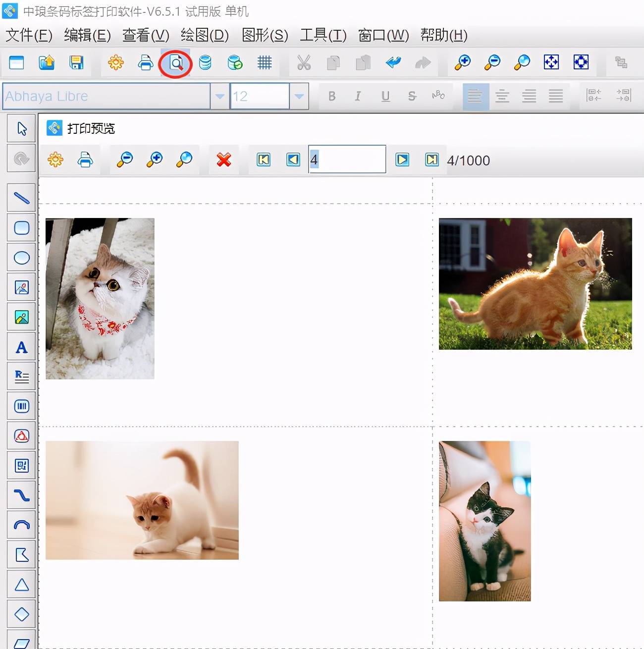Viewport: 644px width, 649px height.
Task: Toggle bold text formatting
Action: pyautogui.click(x=332, y=96)
